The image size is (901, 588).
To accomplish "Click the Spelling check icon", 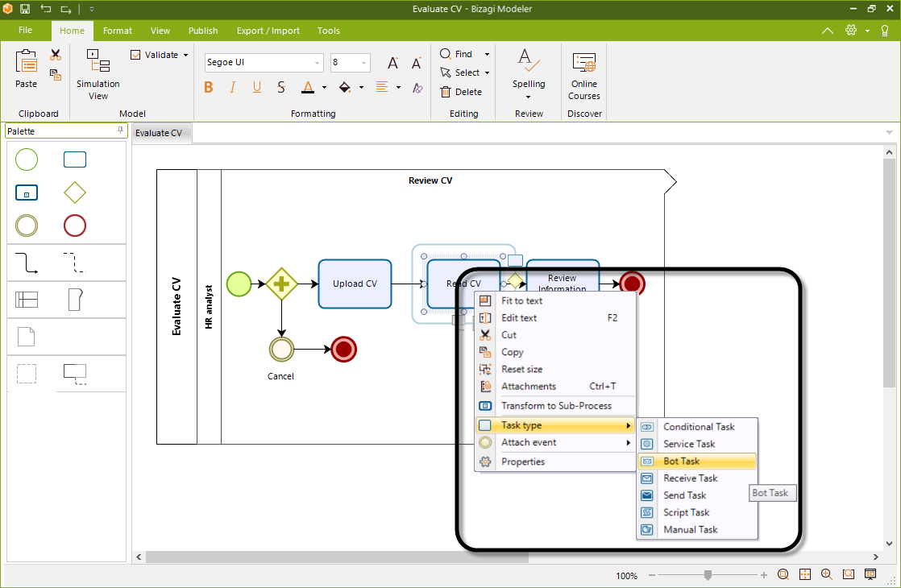I will click(x=529, y=61).
